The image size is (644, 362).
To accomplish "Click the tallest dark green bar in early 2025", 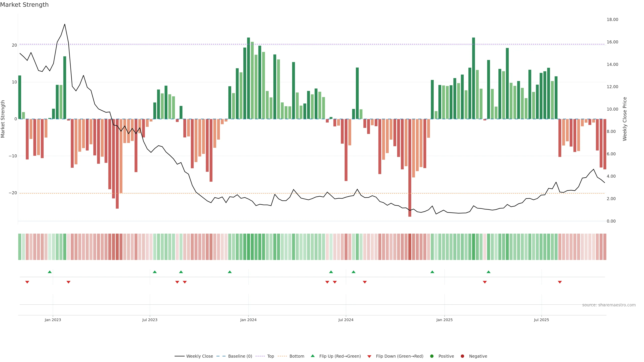I will tap(473, 78).
